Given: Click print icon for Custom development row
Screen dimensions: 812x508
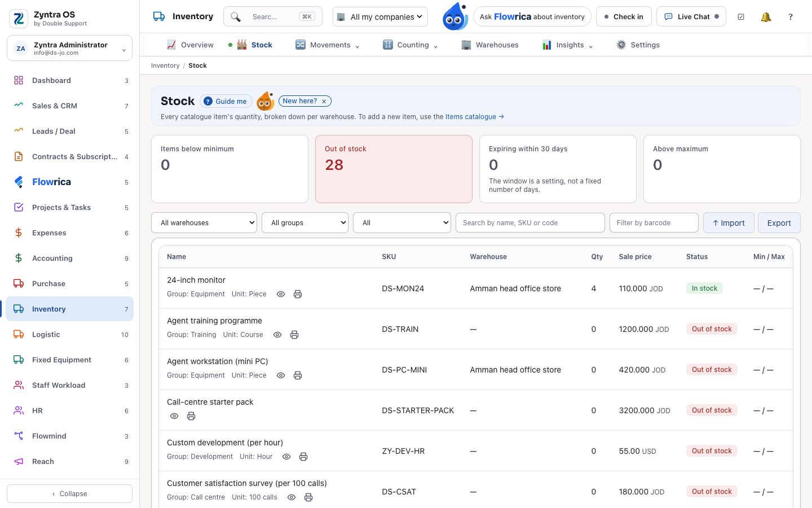Looking at the screenshot, I should [x=303, y=457].
